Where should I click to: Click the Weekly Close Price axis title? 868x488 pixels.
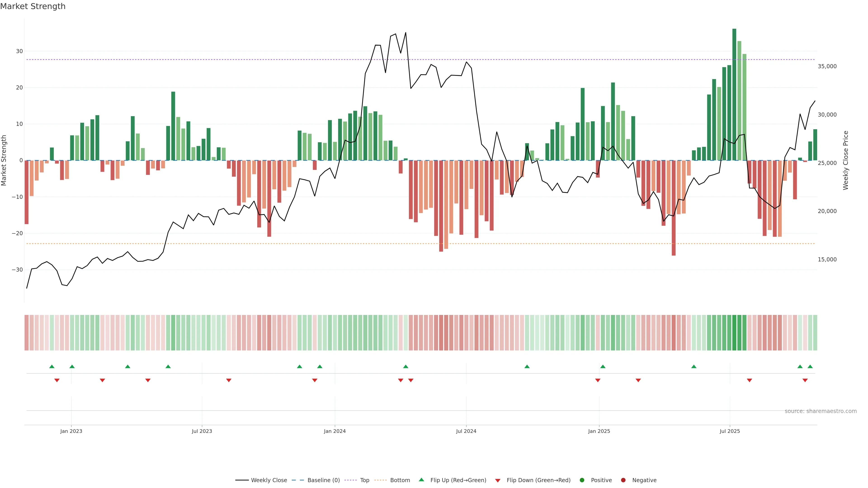pyautogui.click(x=846, y=160)
